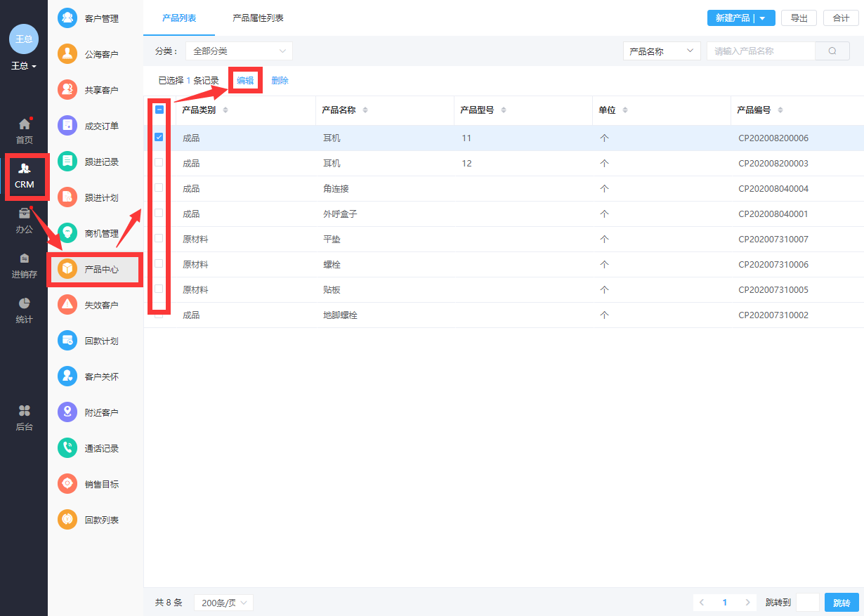The image size is (864, 616).
Task: Go to the previous page arrow
Action: (702, 603)
